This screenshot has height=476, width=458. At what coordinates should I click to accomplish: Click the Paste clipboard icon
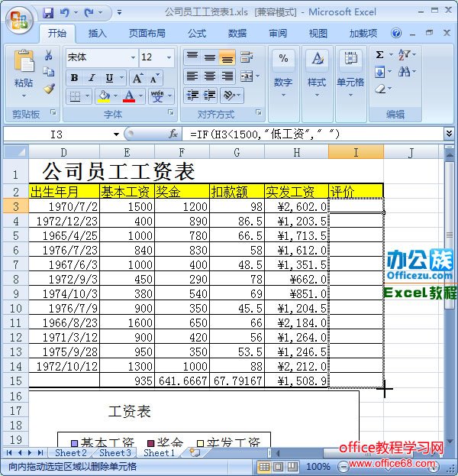24,62
